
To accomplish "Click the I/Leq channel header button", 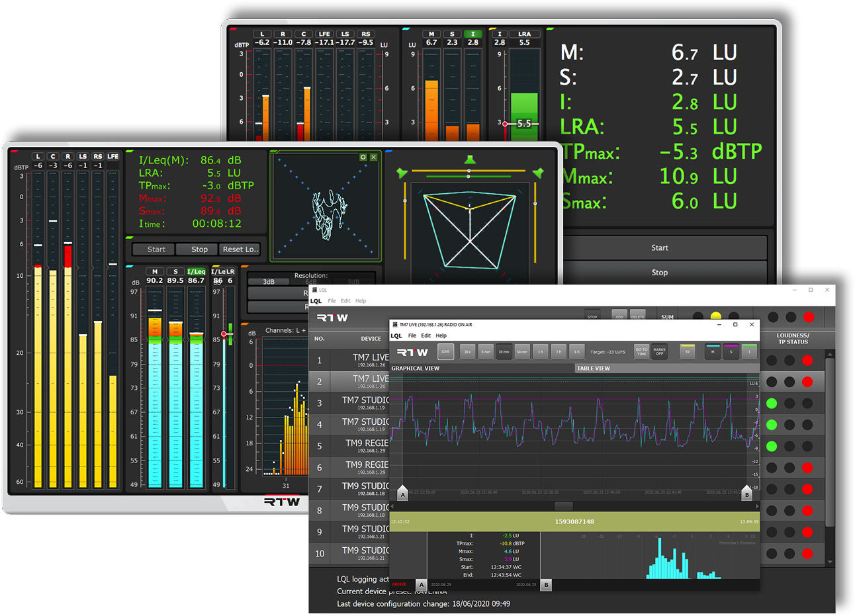I will tap(197, 271).
